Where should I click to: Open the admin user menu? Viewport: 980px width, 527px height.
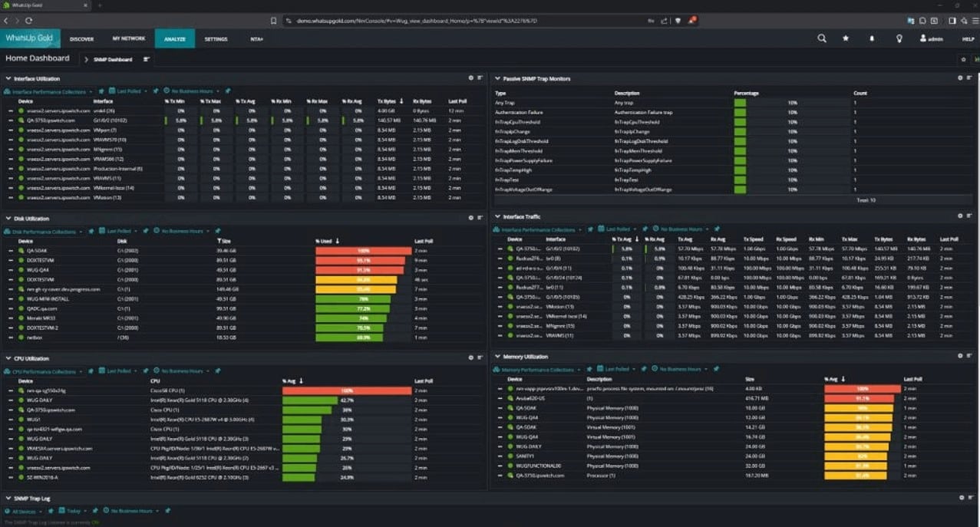[931, 38]
